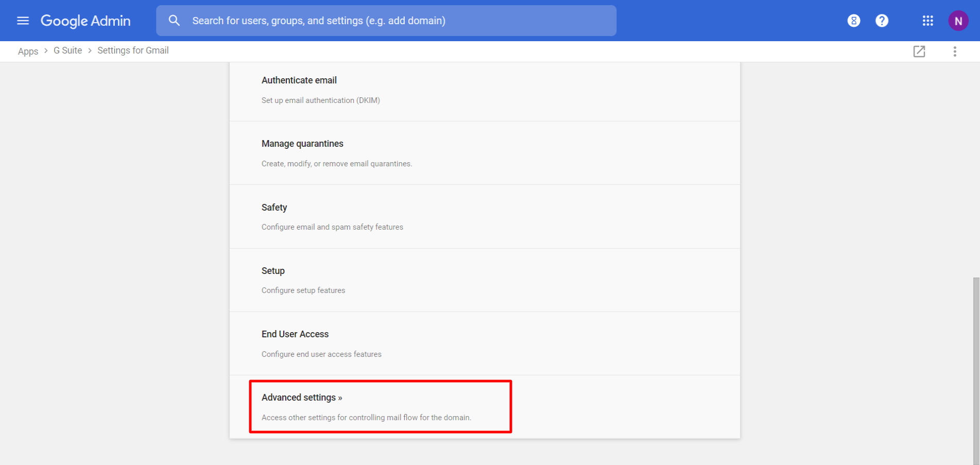Image resolution: width=980 pixels, height=465 pixels.
Task: Click the search magnifier icon
Action: click(175, 21)
